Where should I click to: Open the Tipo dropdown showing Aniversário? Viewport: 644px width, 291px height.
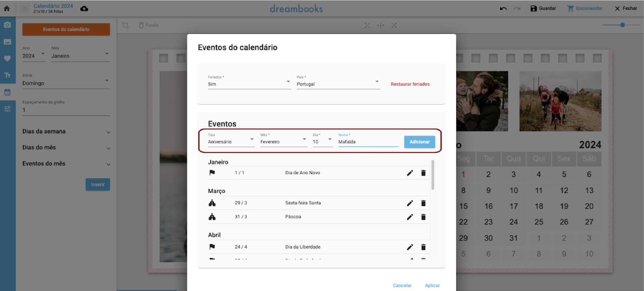231,142
